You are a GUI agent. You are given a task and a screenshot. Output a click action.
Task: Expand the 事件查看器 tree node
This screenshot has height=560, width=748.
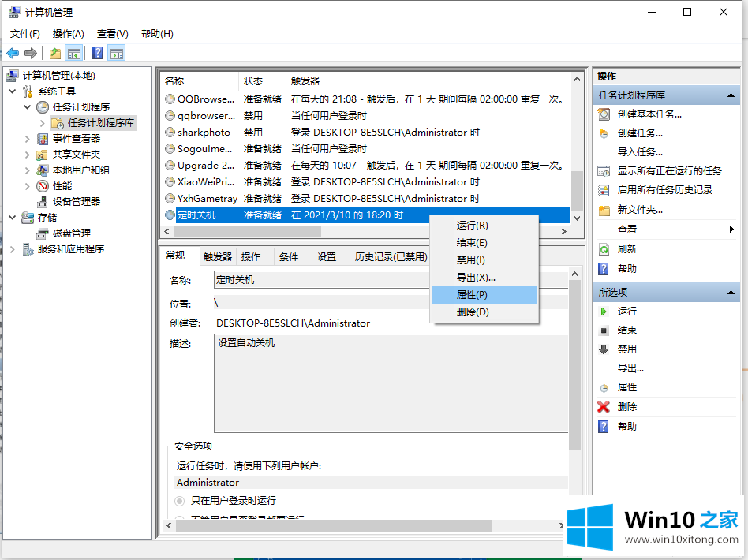pos(27,139)
